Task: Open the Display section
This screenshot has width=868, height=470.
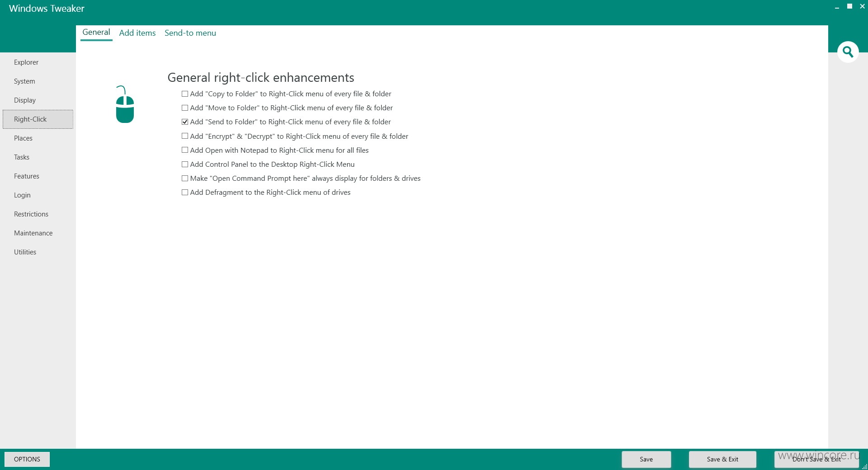Action: [x=38, y=100]
